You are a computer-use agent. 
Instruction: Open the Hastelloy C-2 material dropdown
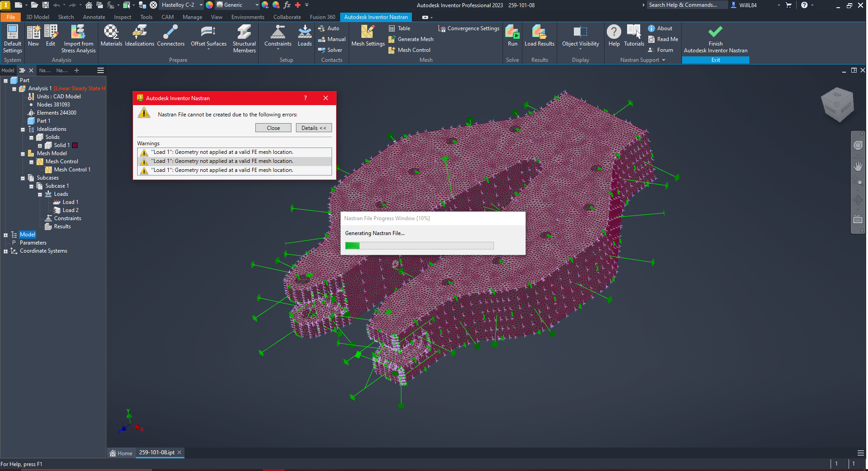(x=200, y=5)
